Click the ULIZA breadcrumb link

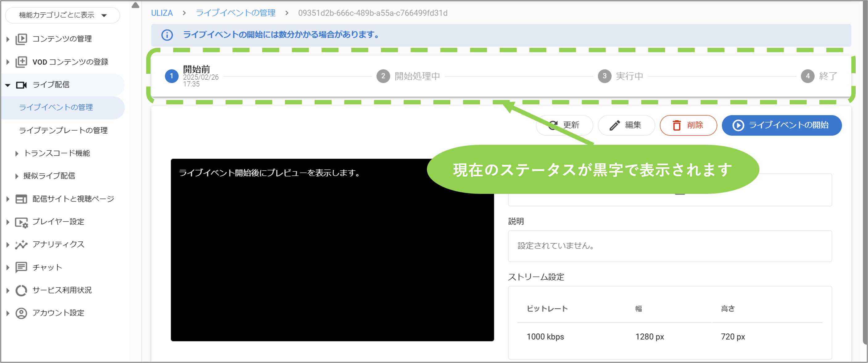(162, 13)
